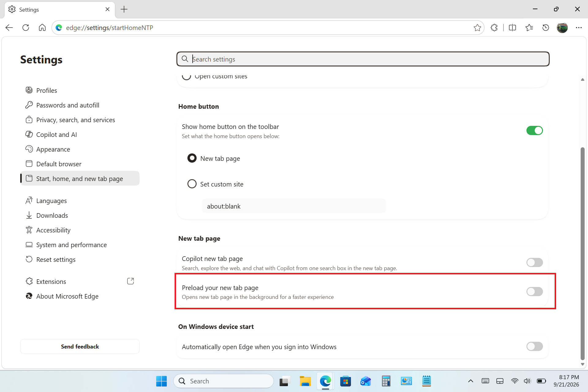Open the Downloads settings section
The image size is (588, 392).
[52, 215]
